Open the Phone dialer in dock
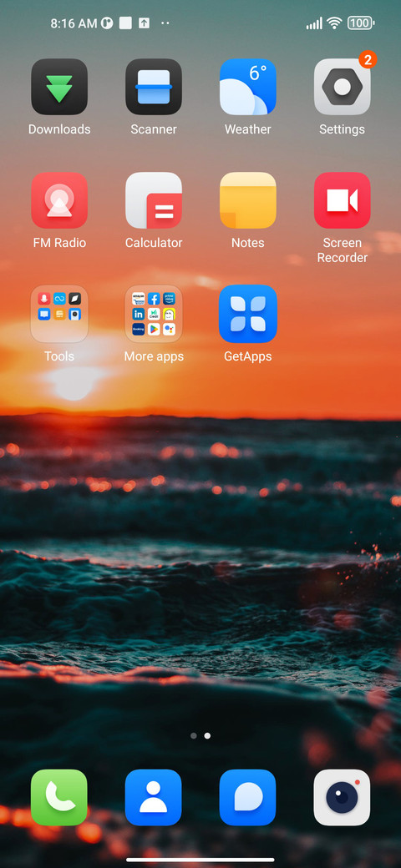Viewport: 401px width, 868px height. pyautogui.click(x=59, y=798)
